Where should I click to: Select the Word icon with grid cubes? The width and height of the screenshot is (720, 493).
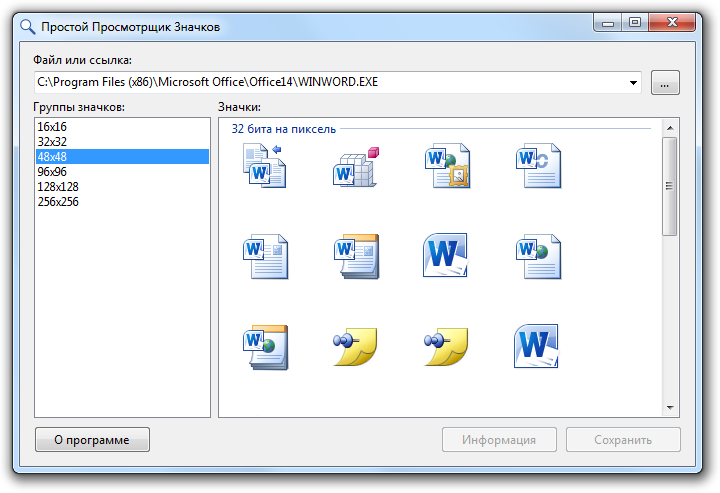pos(356,167)
